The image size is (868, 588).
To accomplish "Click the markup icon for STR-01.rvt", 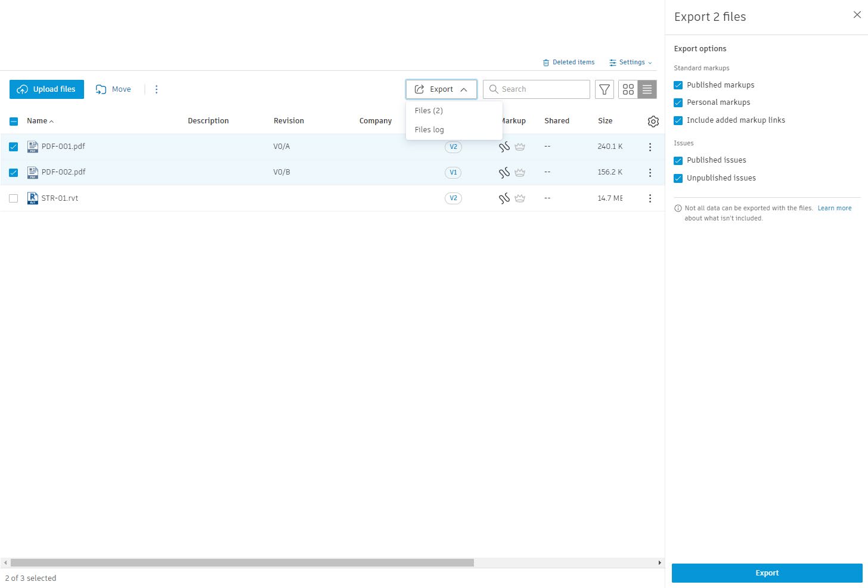I will [504, 198].
